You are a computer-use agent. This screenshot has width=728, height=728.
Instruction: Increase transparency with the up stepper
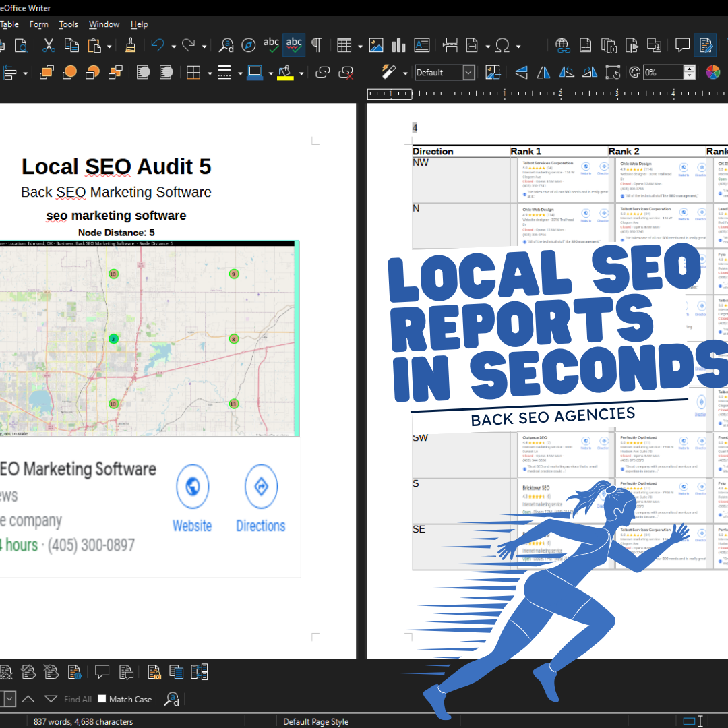[690, 69]
